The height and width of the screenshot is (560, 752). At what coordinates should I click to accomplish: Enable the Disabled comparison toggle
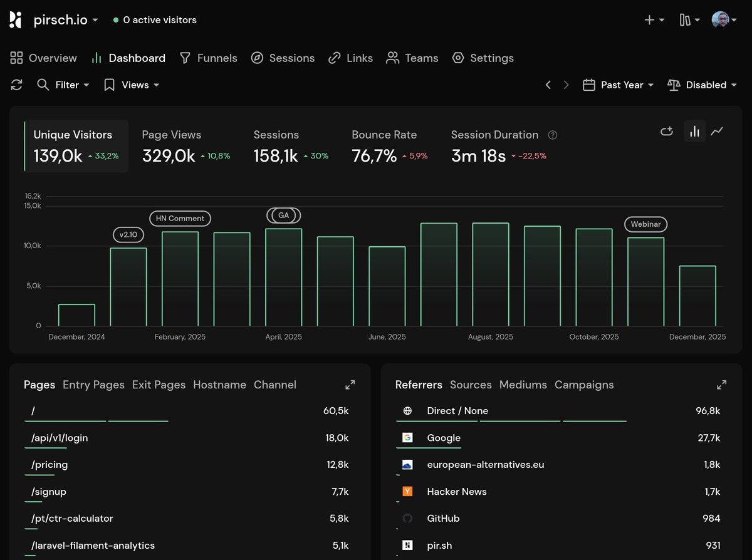(x=702, y=85)
